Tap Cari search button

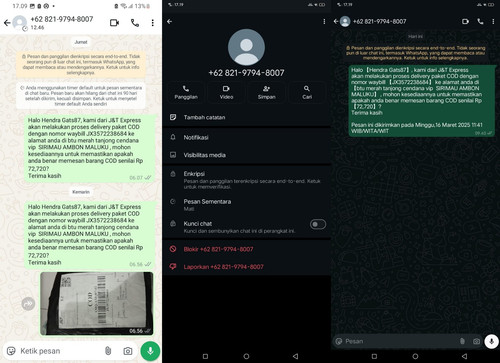[x=307, y=92]
